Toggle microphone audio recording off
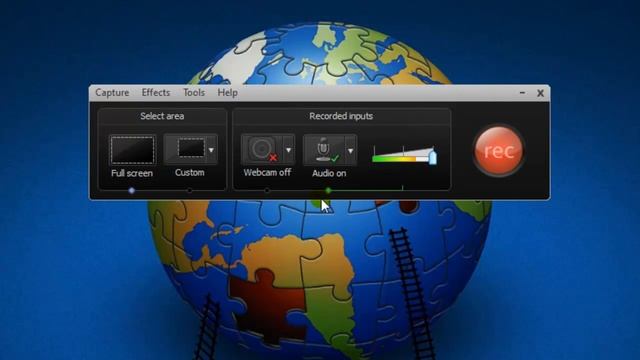 coord(324,150)
